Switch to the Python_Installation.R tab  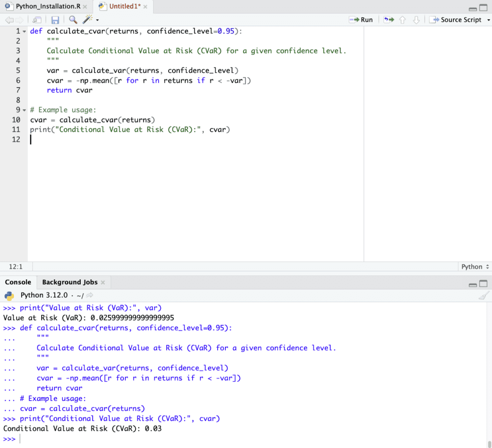click(x=45, y=7)
